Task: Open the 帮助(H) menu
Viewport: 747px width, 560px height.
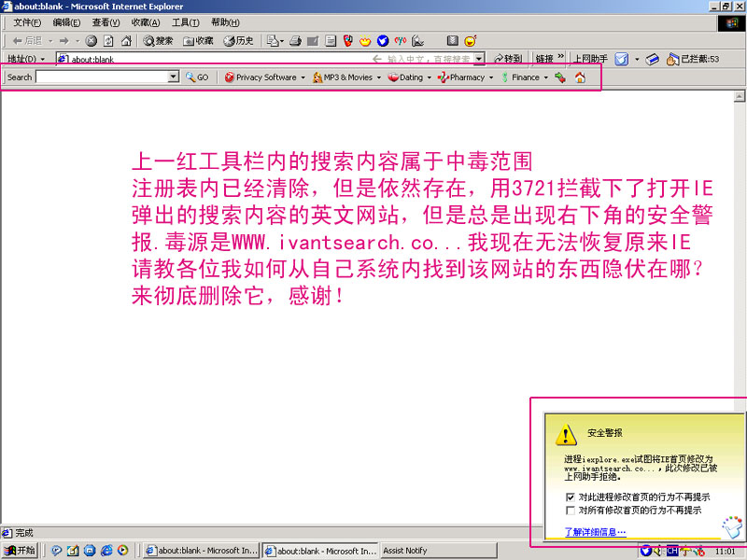Action: tap(225, 22)
